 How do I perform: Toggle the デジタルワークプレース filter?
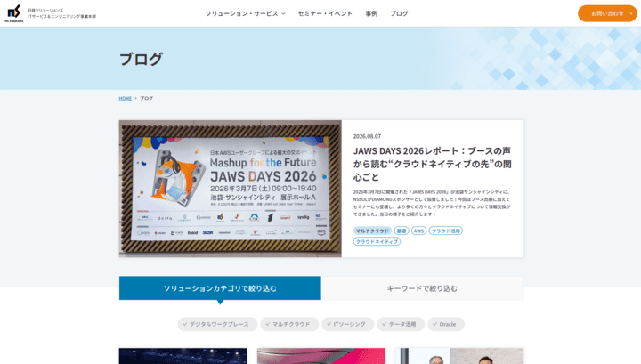(217, 324)
